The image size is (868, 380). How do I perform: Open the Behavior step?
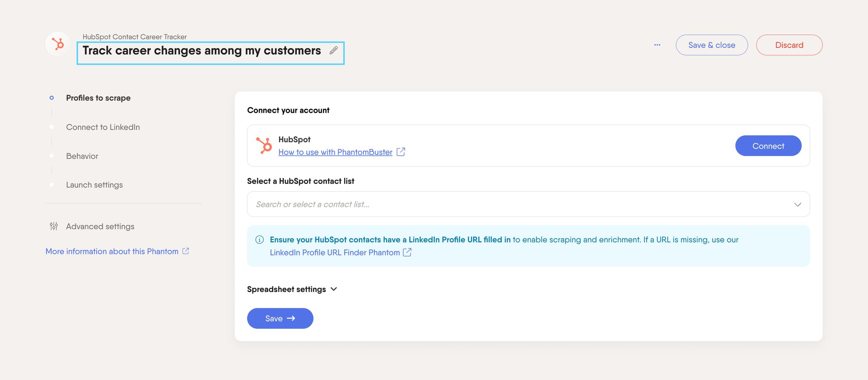(x=82, y=156)
